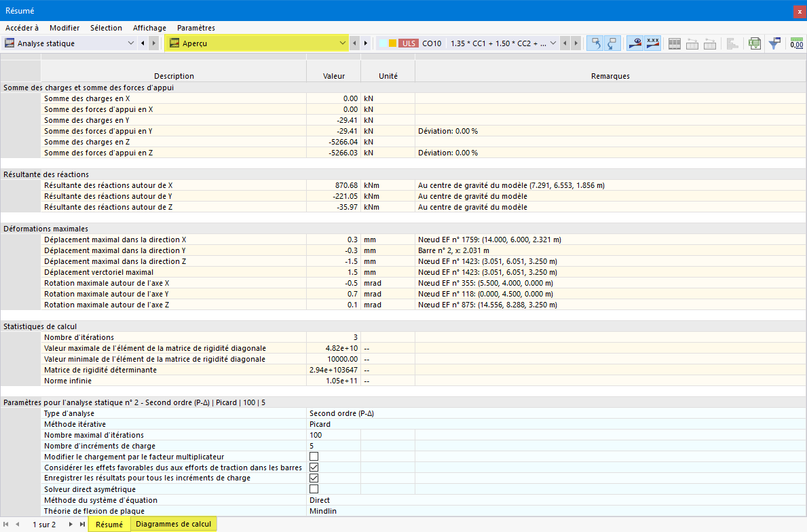
Task: Click the Aperçu dropdown icon
Action: pos(174,43)
